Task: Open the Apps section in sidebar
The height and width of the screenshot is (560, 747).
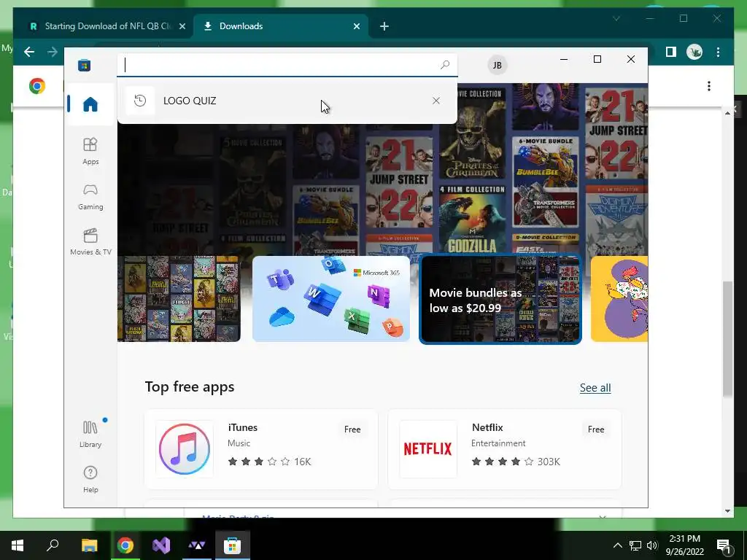Action: point(90,151)
